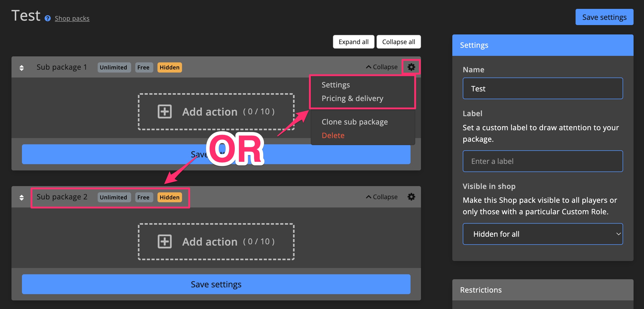Toggle the Hidden badge on Sub package 2
Viewport: 644px width, 309px height.
click(169, 197)
